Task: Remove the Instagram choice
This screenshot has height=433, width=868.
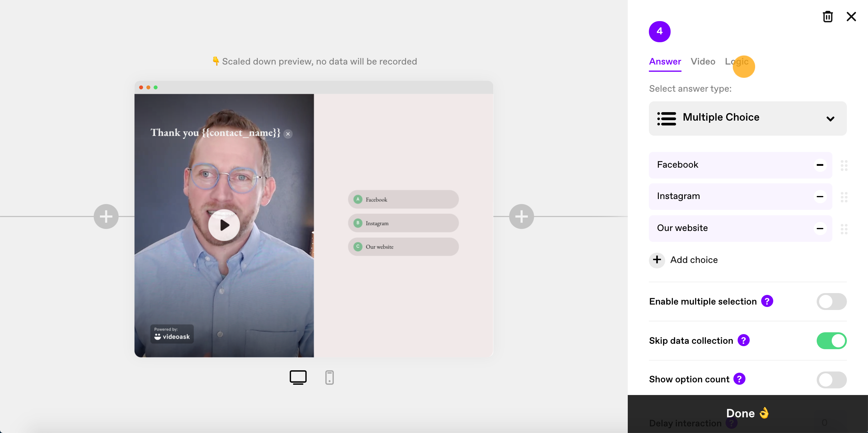Action: (820, 196)
